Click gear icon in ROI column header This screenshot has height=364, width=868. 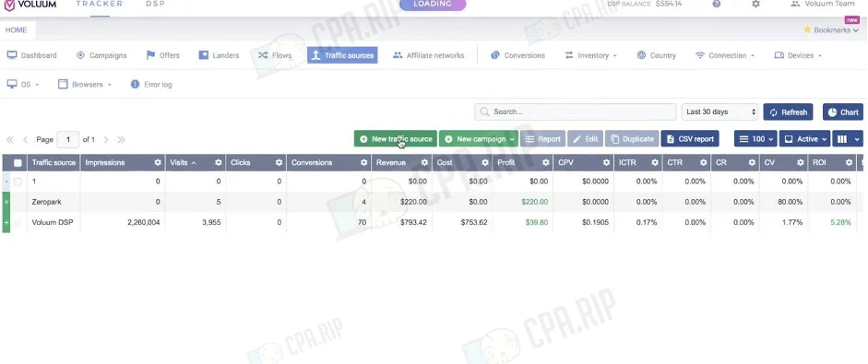tap(849, 162)
